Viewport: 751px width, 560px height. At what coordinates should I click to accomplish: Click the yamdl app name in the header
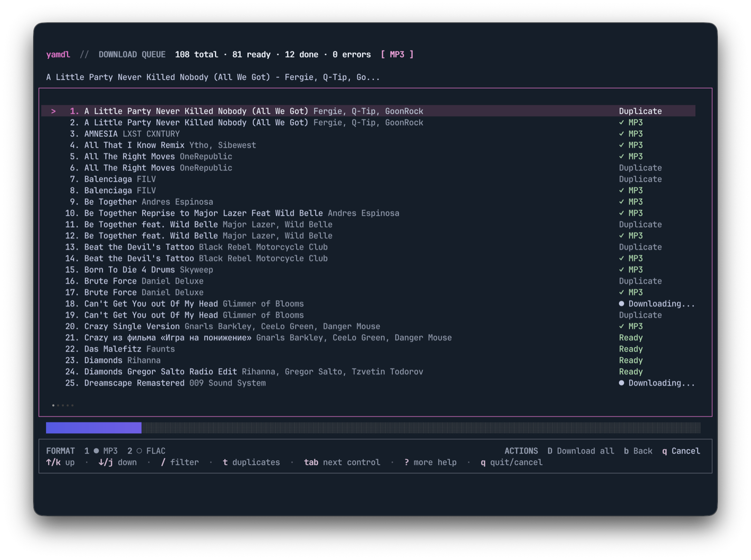pyautogui.click(x=58, y=54)
